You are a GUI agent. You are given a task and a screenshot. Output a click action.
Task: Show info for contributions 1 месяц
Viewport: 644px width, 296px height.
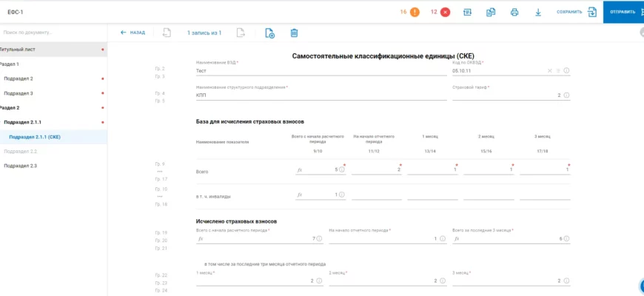pos(319,280)
